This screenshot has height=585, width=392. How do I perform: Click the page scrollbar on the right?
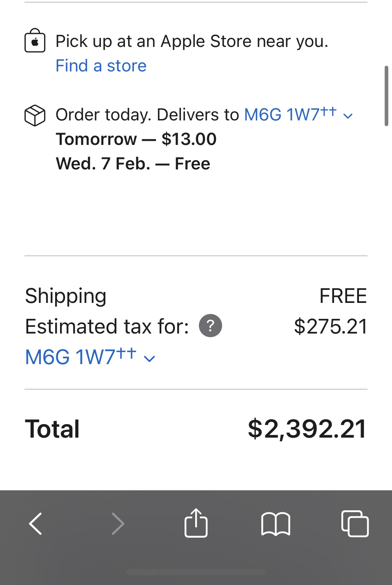pos(386,96)
